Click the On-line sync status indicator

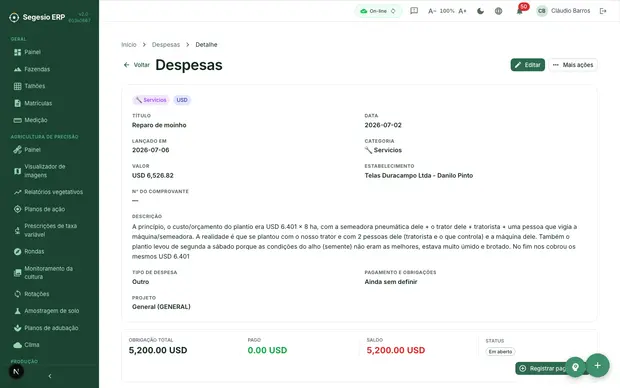tap(378, 11)
